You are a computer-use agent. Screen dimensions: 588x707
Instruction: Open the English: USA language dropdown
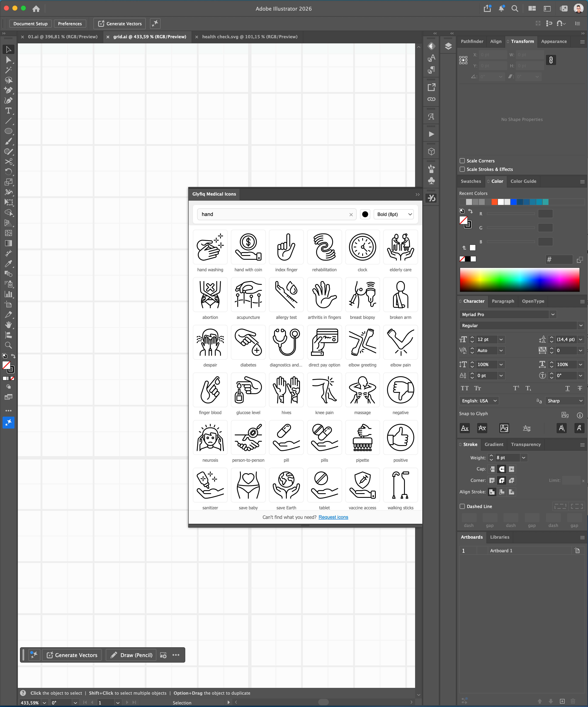point(479,401)
